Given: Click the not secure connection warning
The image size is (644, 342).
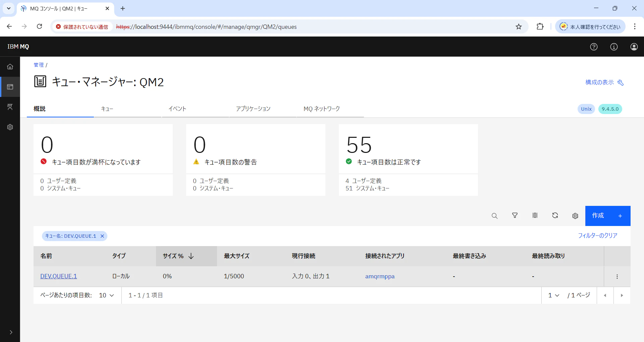Looking at the screenshot, I should pos(82,27).
